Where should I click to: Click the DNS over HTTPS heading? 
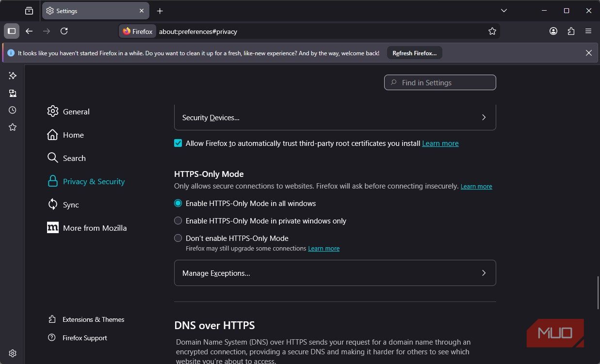tap(214, 325)
